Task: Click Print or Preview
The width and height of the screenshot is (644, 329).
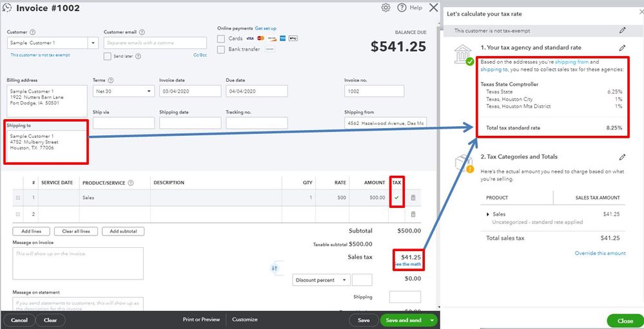Action: click(201, 319)
